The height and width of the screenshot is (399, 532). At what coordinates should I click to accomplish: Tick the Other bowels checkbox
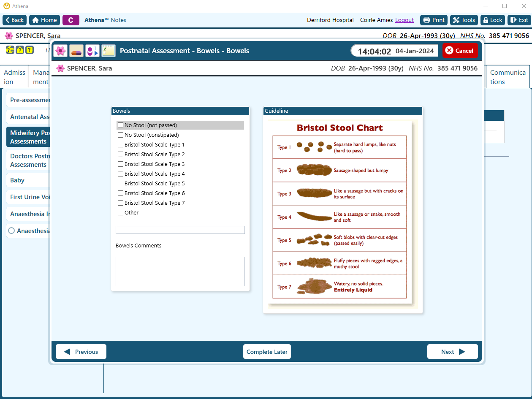[121, 213]
